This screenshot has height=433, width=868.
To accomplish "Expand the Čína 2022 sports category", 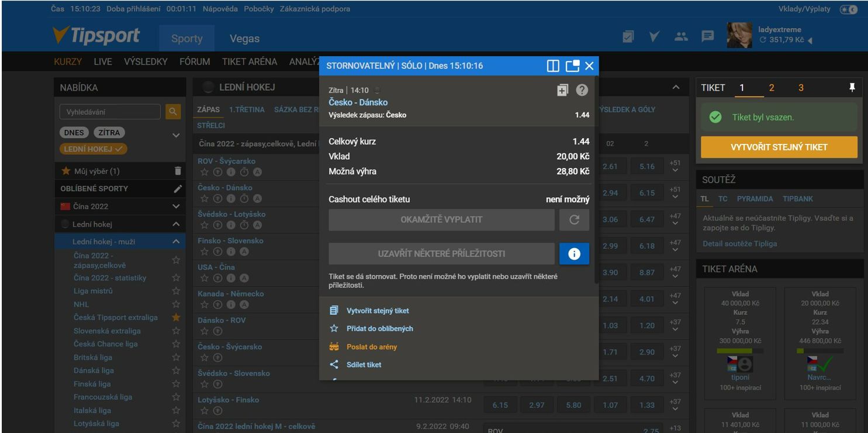I will coord(176,207).
